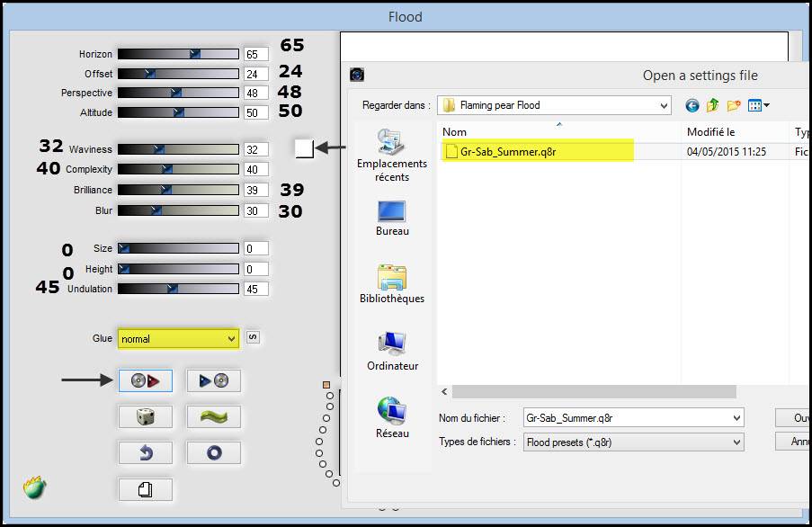Click the Complexity slider track
The image size is (812, 527).
click(x=178, y=169)
